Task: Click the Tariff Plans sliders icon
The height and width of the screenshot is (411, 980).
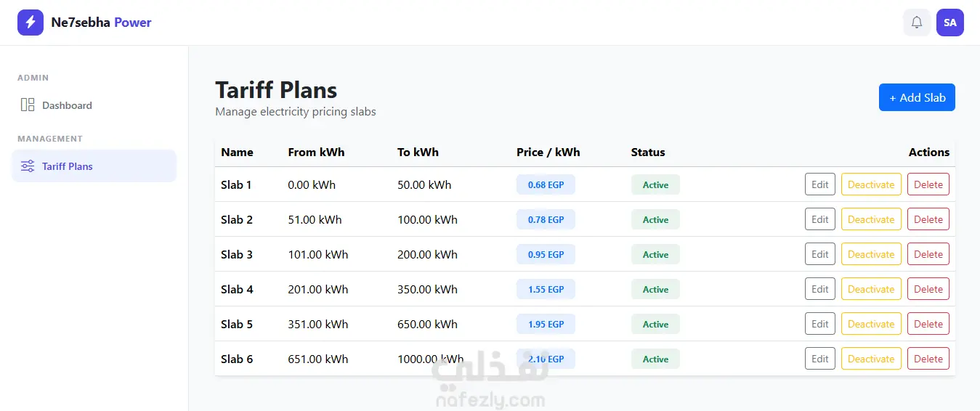Action: pyautogui.click(x=28, y=166)
